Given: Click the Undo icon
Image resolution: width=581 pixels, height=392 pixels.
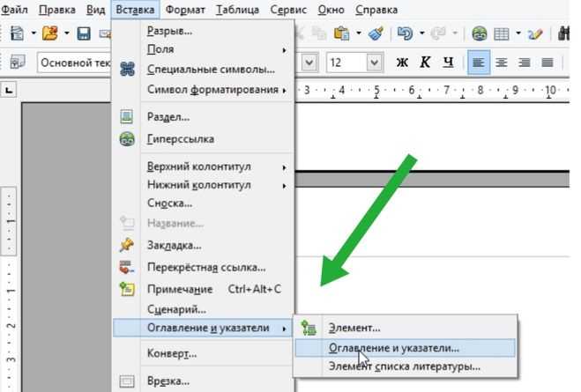Looking at the screenshot, I should point(405,33).
